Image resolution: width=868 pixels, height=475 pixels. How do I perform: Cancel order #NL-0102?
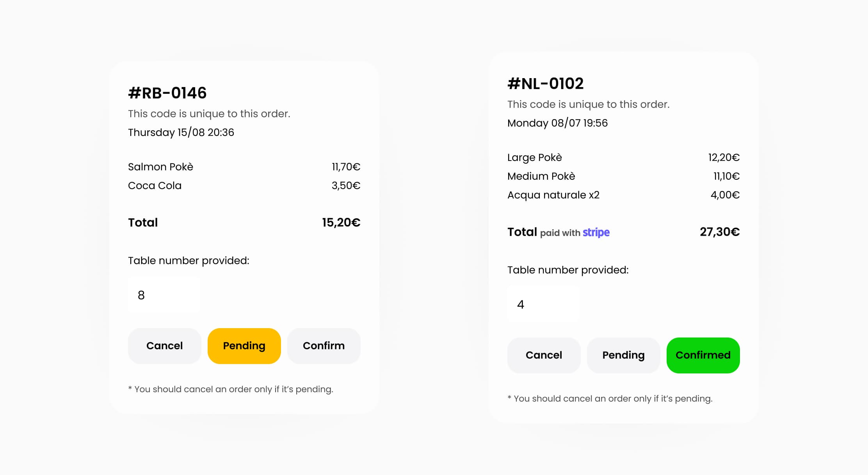tap(544, 355)
